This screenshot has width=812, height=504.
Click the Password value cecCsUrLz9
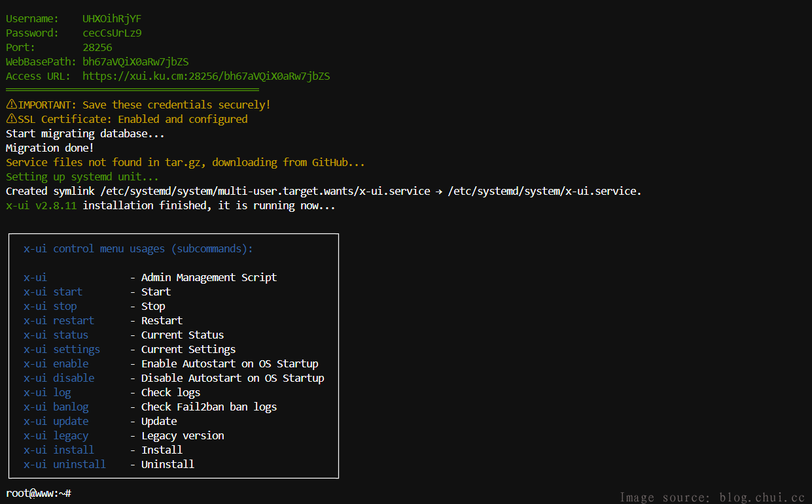[x=111, y=33]
